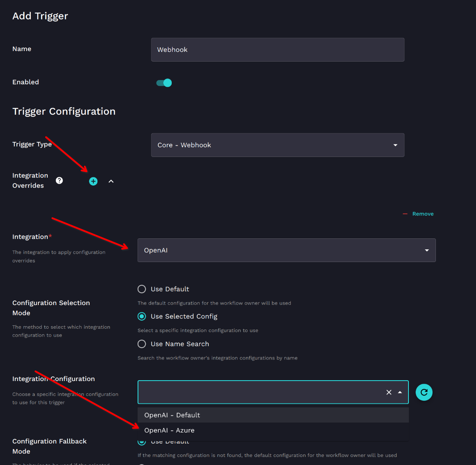Pick OpenAI - Azure from the list

pos(169,430)
